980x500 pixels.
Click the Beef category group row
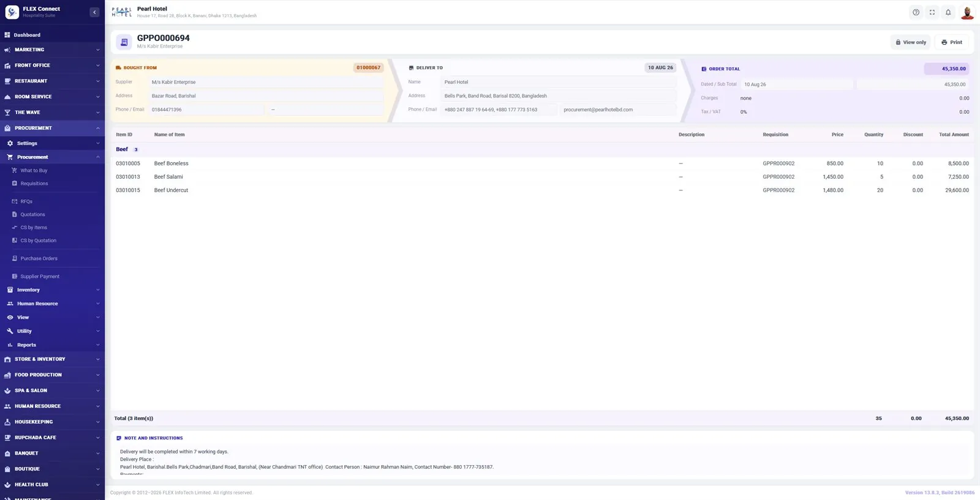tap(542, 149)
